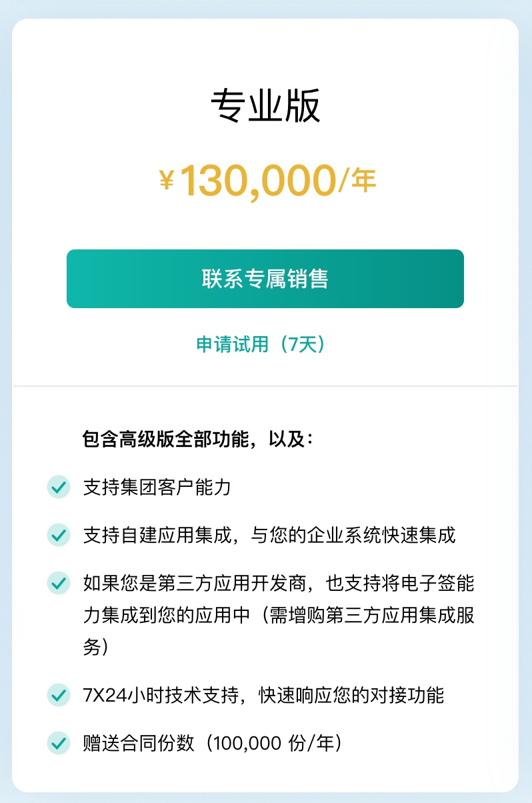Image resolution: width=532 pixels, height=803 pixels.
Task: Click the divider line below the trial link
Action: click(265, 385)
